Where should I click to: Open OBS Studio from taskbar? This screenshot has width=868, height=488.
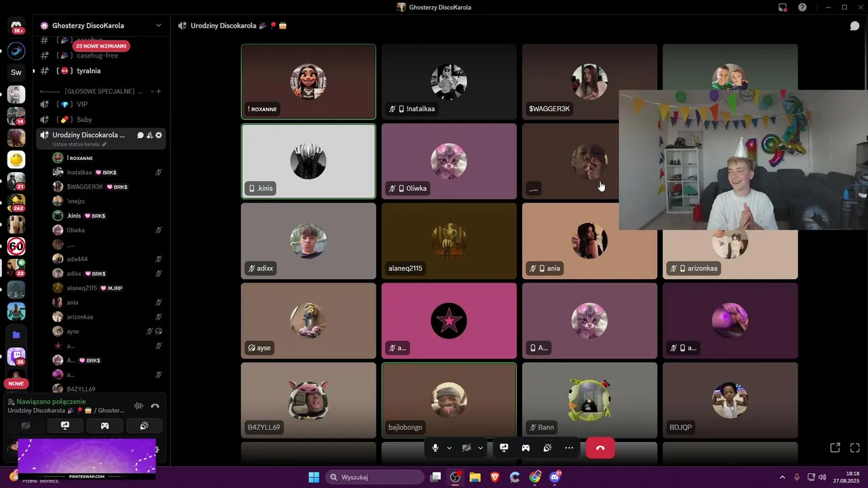(x=455, y=477)
